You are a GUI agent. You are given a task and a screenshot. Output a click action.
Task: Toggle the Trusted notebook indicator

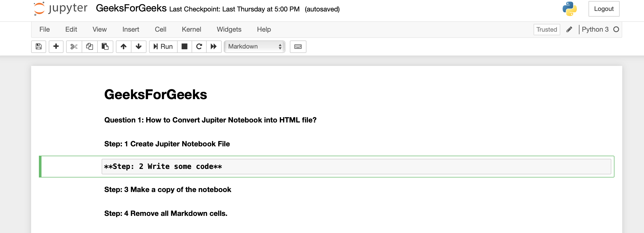coord(547,30)
